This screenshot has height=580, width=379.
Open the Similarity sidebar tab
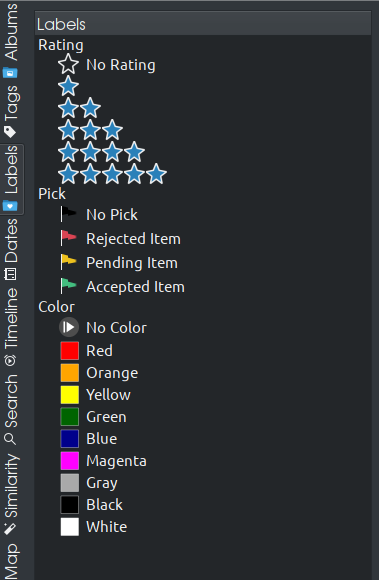(x=11, y=494)
